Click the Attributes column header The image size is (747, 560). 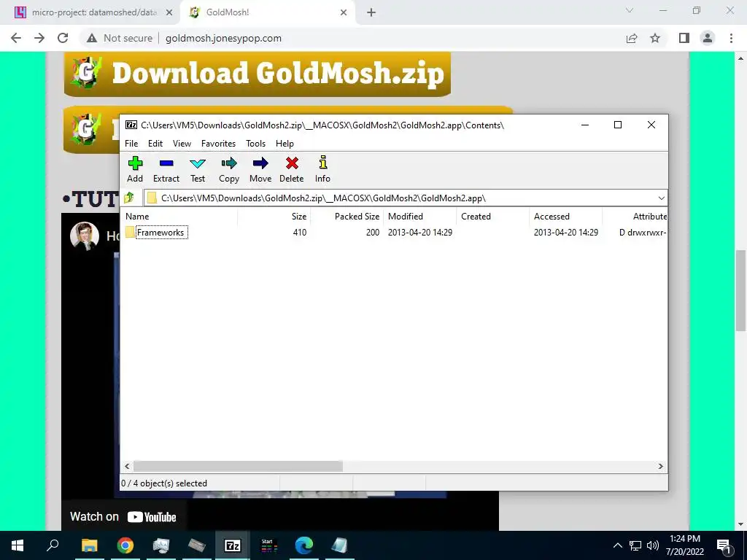pos(635,216)
